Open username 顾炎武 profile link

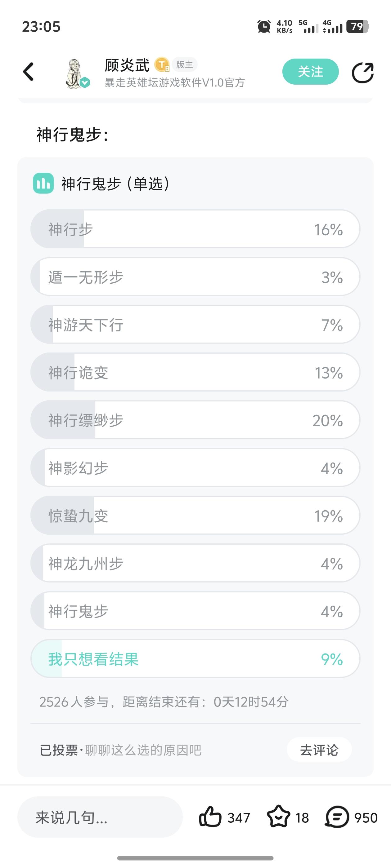coord(127,65)
